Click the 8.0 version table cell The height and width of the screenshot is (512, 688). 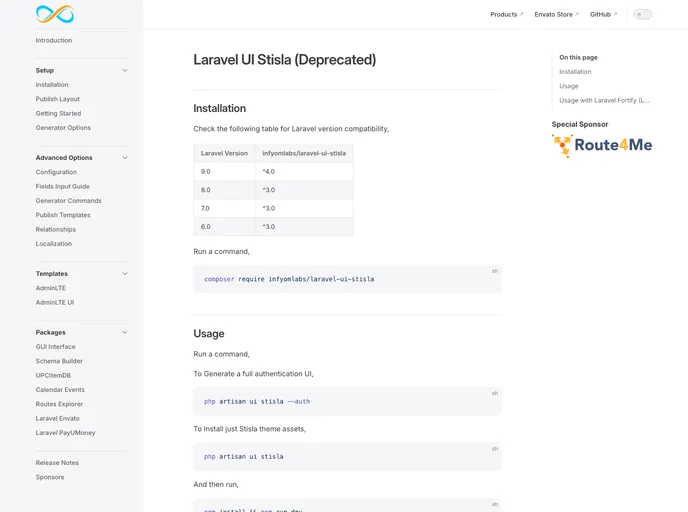224,190
